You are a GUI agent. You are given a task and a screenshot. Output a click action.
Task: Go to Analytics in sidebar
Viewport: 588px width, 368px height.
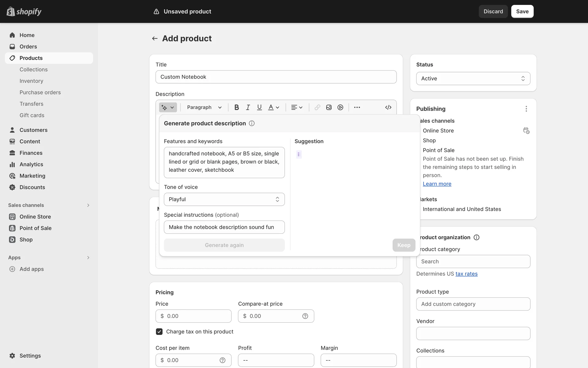(x=31, y=164)
